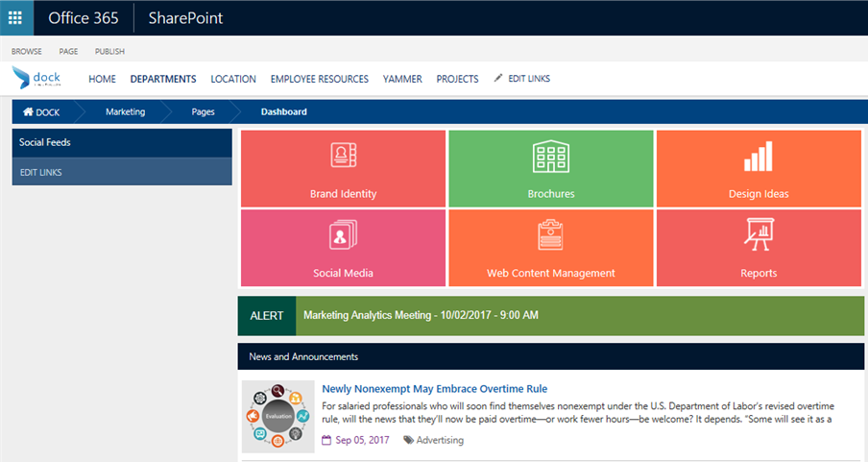The height and width of the screenshot is (462, 868).
Task: Click the ALERT label box
Action: coord(267,316)
